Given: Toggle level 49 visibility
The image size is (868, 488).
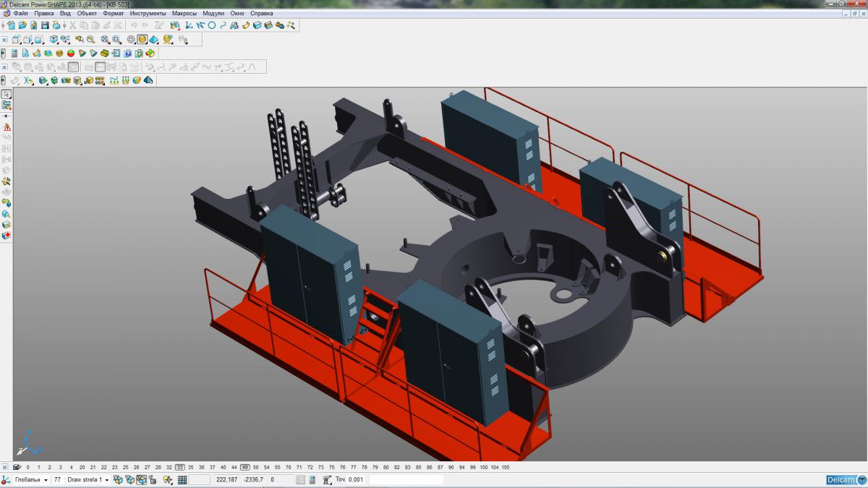Looking at the screenshot, I should tap(245, 467).
